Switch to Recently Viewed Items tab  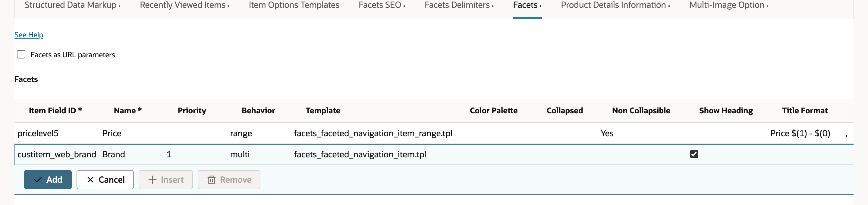(x=185, y=5)
